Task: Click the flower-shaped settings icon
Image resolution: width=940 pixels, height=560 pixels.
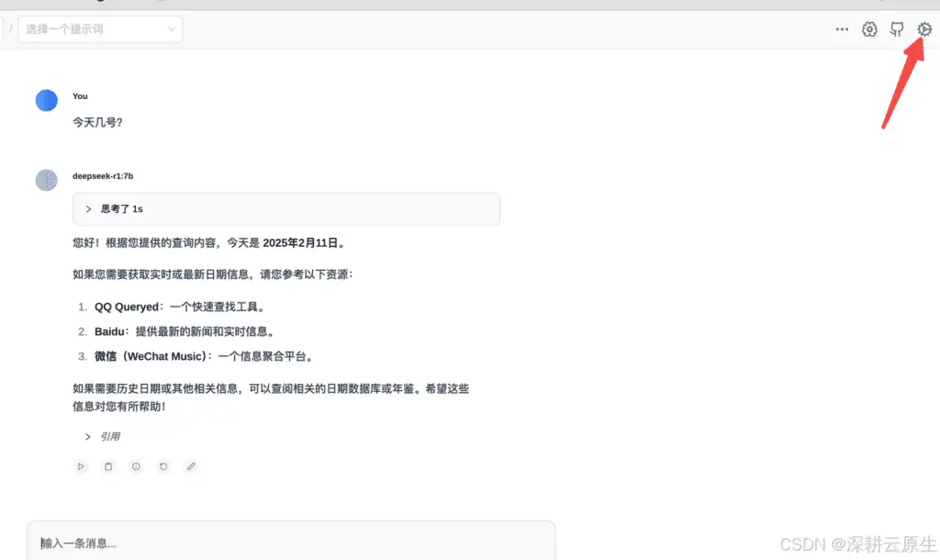Action: click(x=869, y=28)
